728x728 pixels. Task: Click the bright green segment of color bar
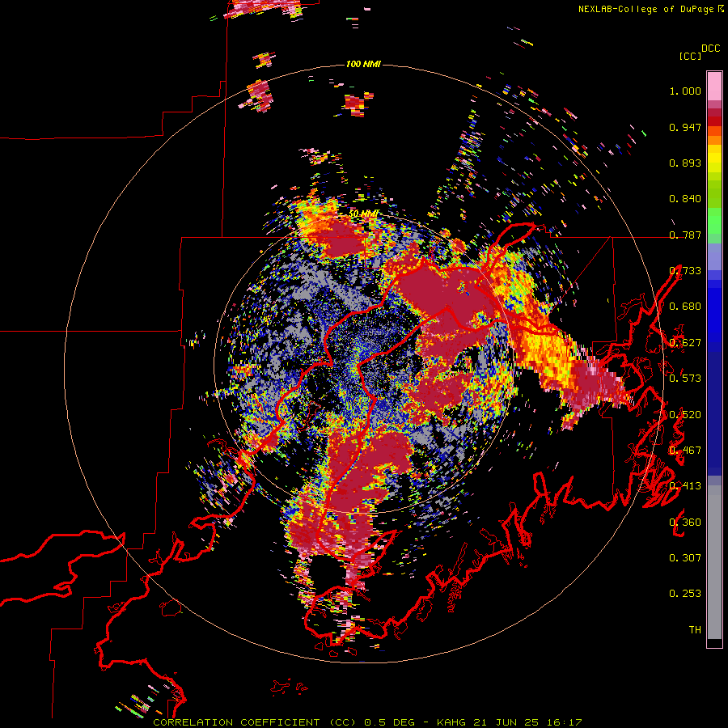click(714, 221)
